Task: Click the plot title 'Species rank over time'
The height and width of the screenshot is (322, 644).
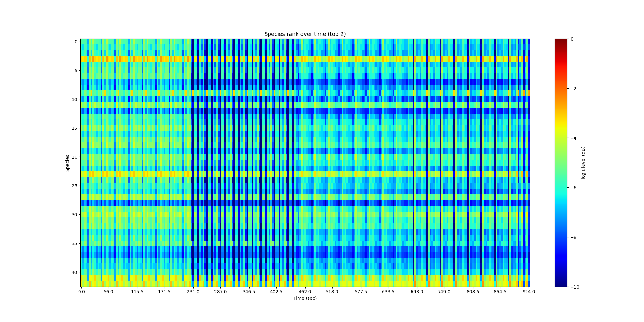Action: (x=305, y=34)
